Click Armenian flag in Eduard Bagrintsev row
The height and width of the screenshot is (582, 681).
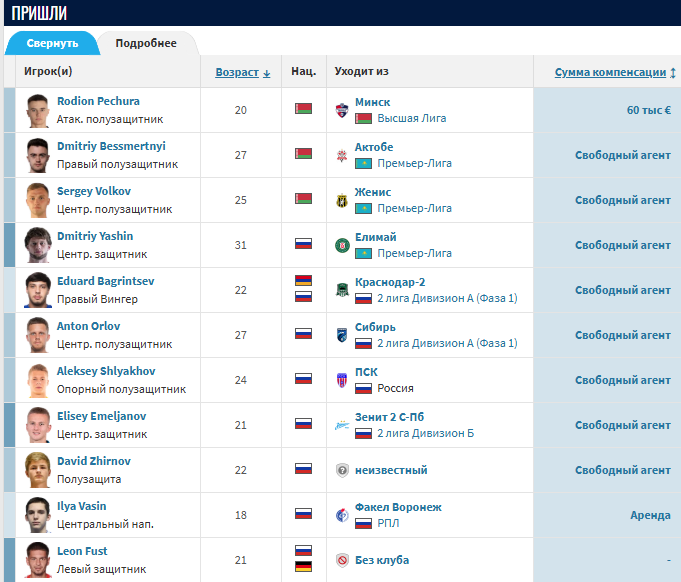(x=303, y=281)
